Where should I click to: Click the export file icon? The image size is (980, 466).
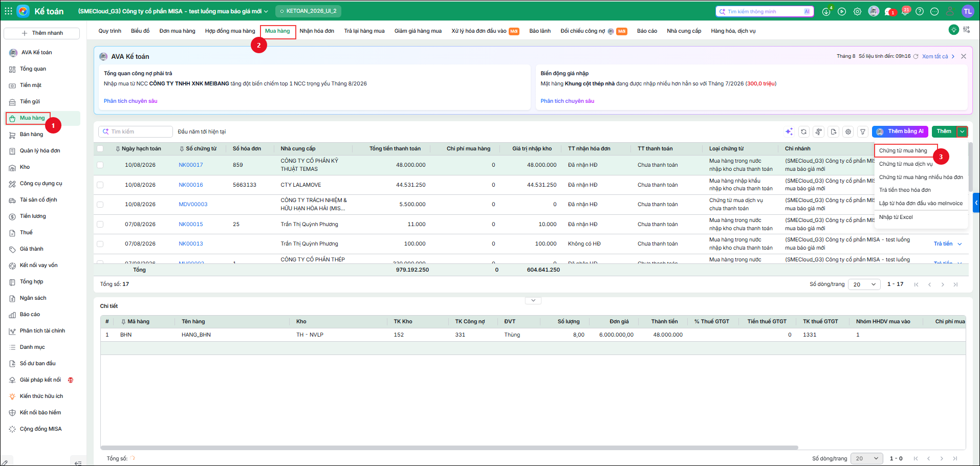833,132
